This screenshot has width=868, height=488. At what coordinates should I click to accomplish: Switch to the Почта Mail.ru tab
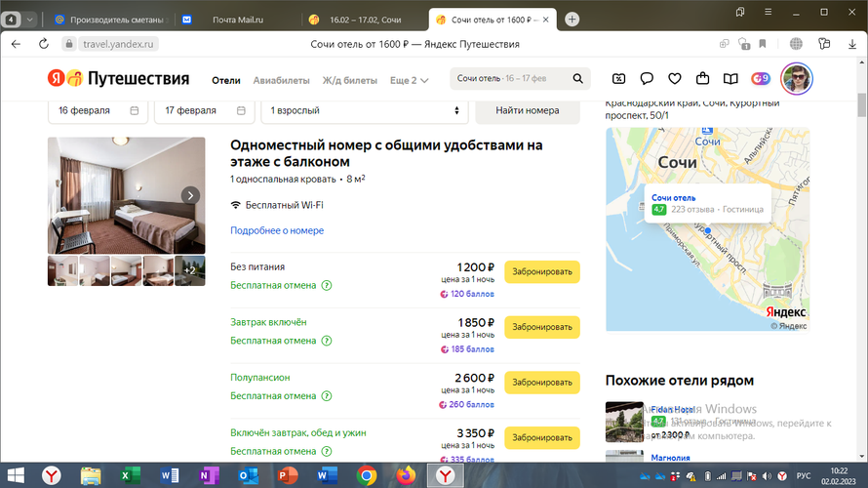click(x=238, y=20)
